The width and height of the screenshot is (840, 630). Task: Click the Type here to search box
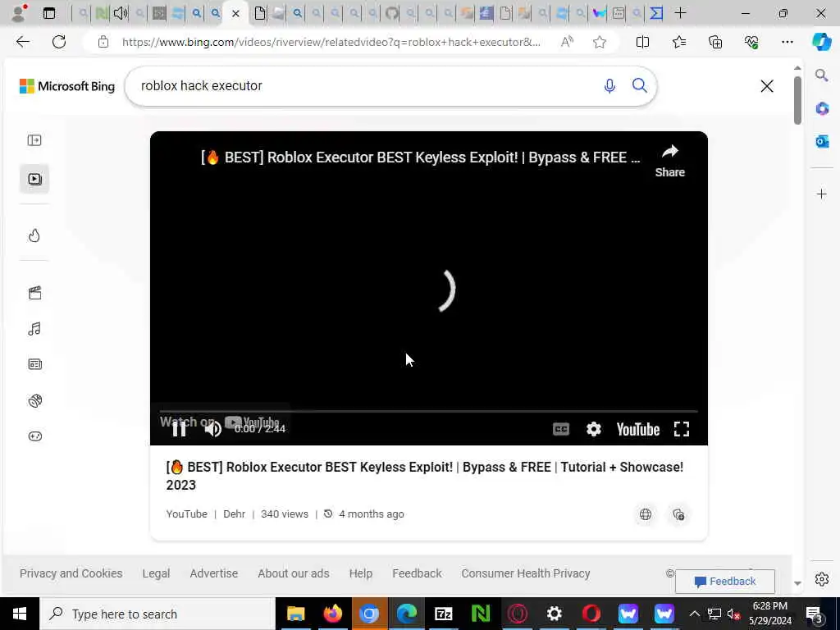157,614
